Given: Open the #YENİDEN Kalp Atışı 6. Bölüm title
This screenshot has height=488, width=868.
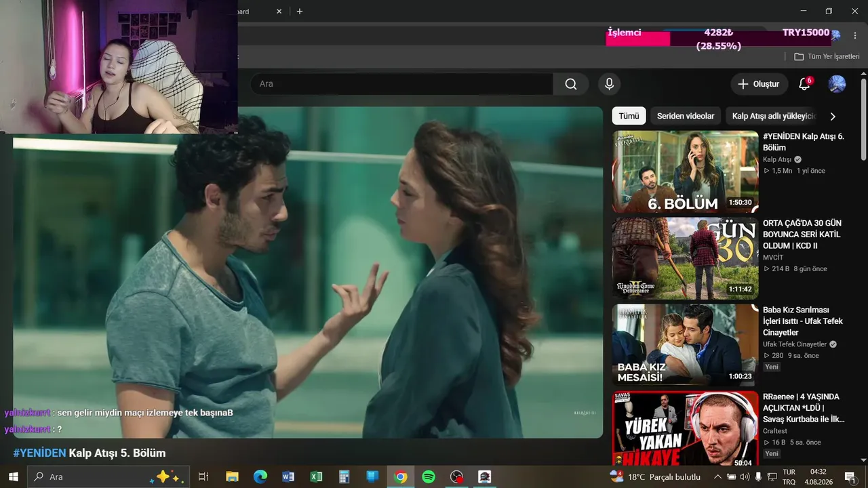Looking at the screenshot, I should [x=804, y=142].
